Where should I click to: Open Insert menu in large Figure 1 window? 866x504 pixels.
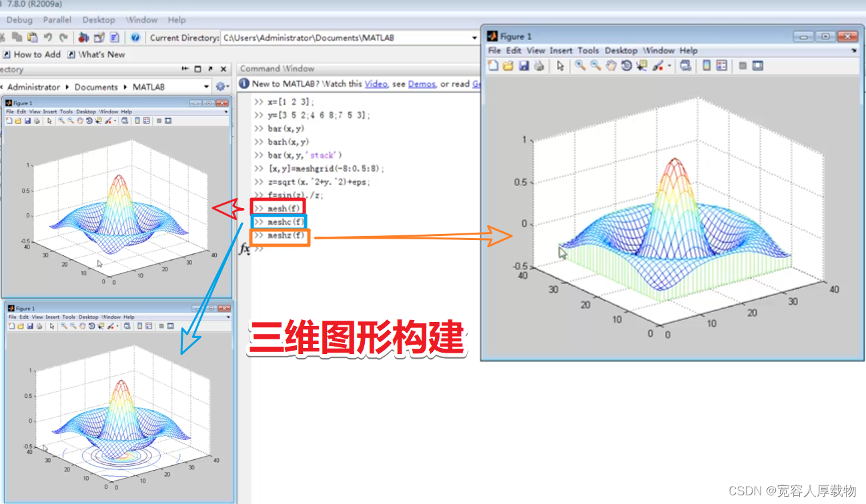561,50
